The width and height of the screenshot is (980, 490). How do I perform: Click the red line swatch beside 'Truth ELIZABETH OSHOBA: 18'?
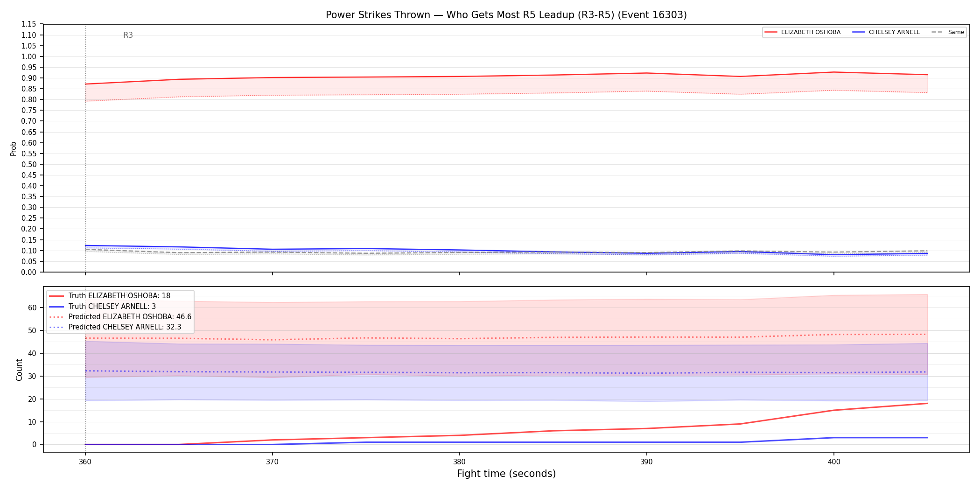(56, 296)
